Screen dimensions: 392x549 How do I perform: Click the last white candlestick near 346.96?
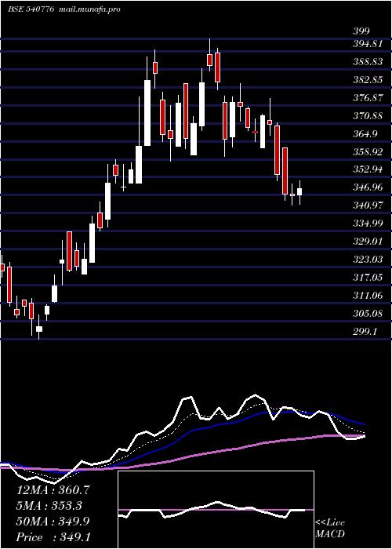pyautogui.click(x=299, y=191)
